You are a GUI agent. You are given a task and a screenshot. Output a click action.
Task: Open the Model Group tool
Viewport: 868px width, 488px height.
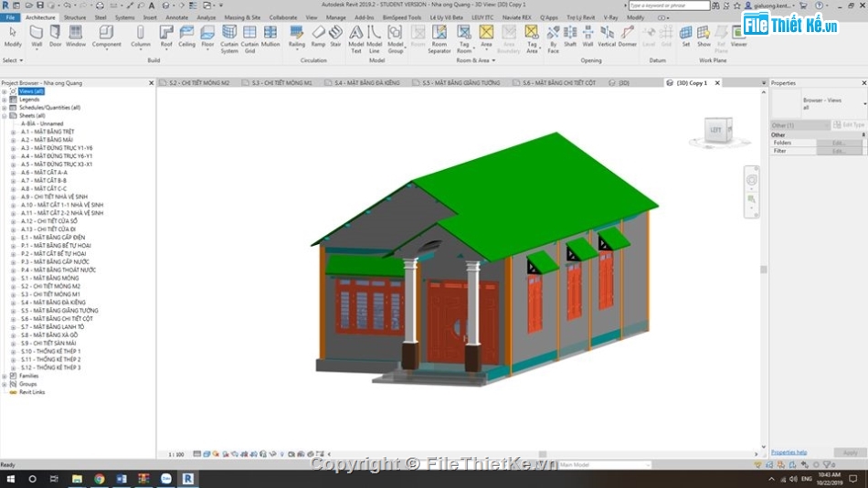[396, 38]
